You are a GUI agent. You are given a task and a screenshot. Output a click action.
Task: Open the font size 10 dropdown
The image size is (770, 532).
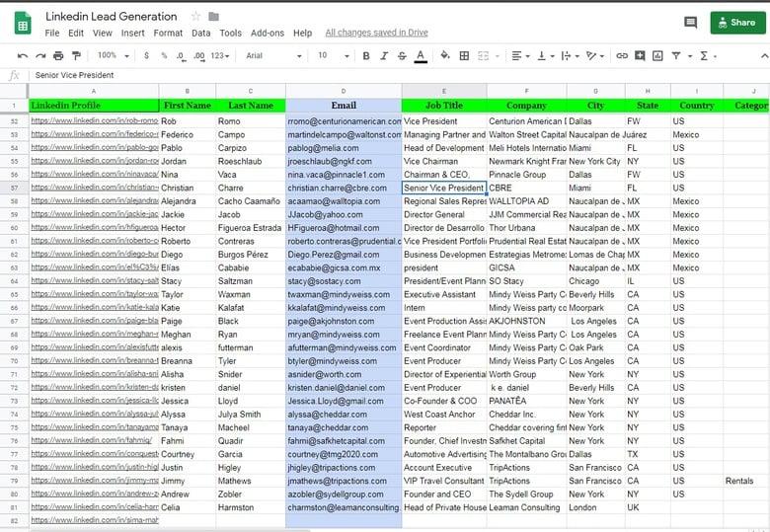click(x=334, y=56)
